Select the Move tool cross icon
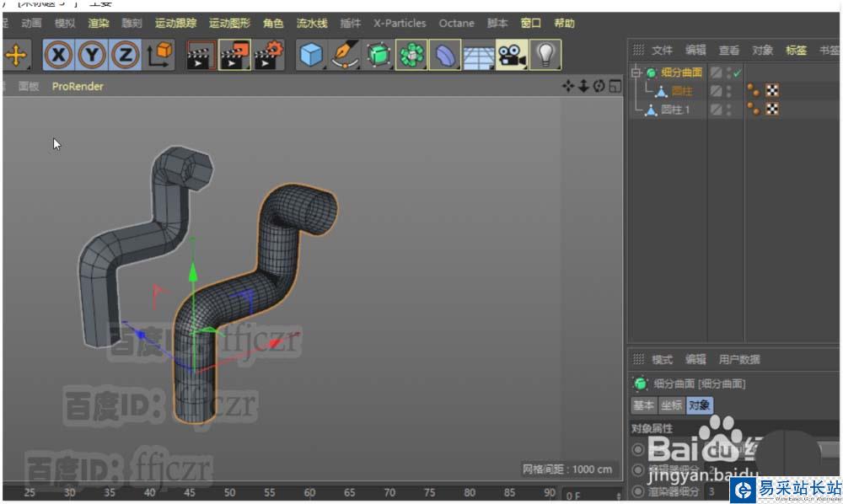843x504 pixels. (x=16, y=55)
